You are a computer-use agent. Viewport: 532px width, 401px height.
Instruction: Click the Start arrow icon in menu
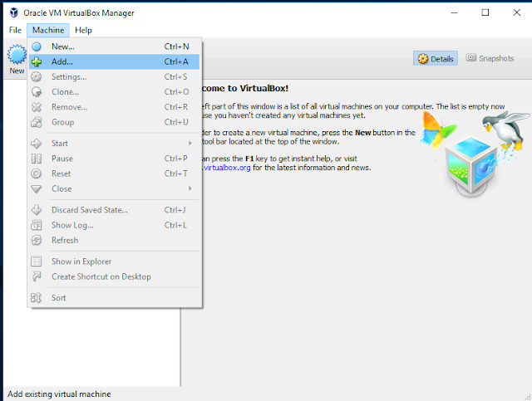tap(37, 144)
